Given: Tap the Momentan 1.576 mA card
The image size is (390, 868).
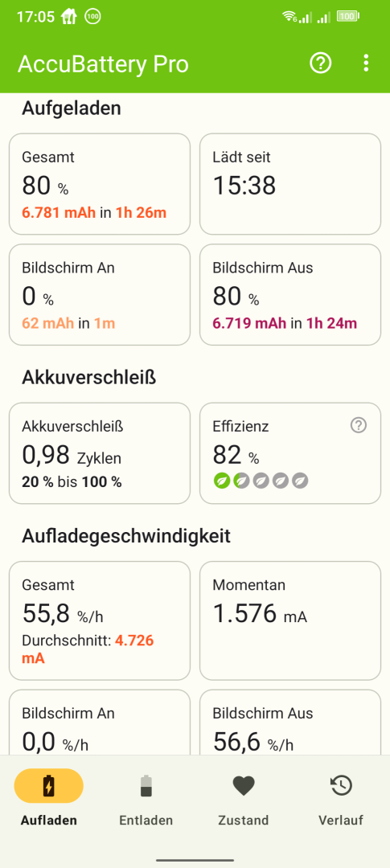Looking at the screenshot, I should tap(290, 620).
